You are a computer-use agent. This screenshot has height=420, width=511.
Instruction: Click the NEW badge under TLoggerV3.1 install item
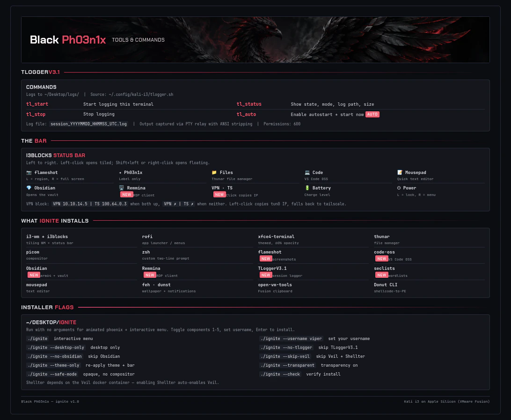click(x=266, y=275)
